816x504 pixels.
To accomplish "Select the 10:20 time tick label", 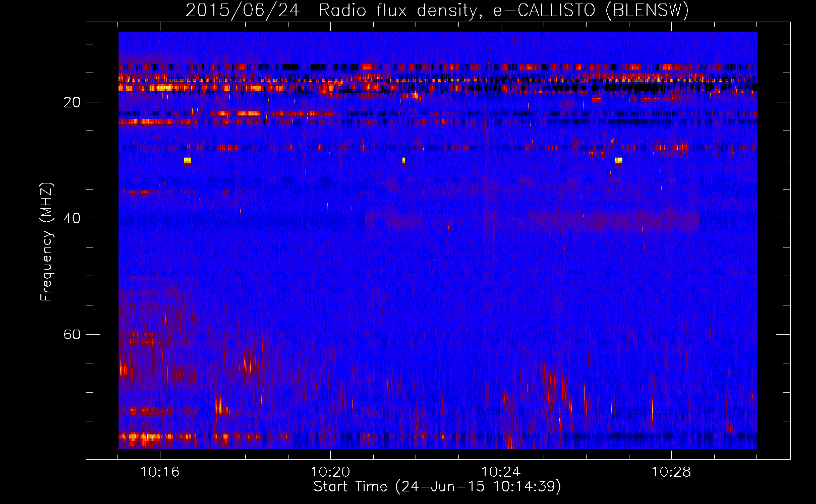I will coord(330,472).
